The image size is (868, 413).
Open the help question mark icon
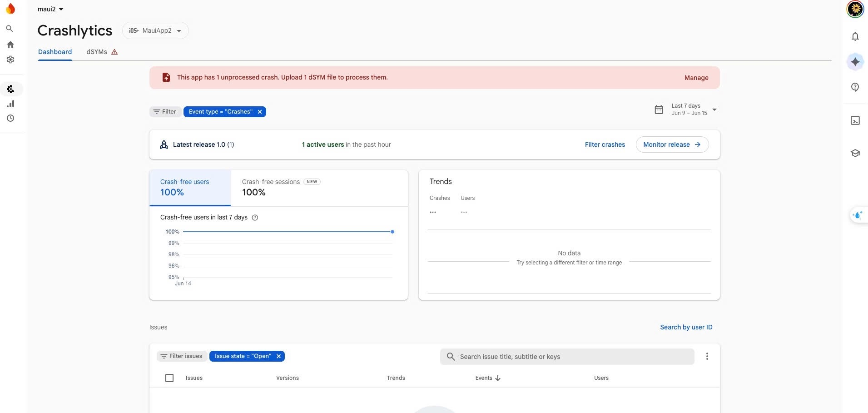point(855,87)
